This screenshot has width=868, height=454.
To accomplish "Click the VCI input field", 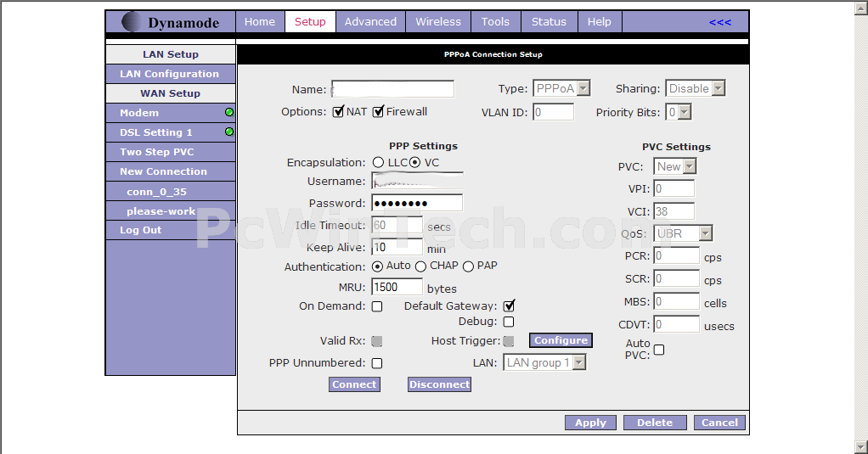I will pyautogui.click(x=674, y=211).
